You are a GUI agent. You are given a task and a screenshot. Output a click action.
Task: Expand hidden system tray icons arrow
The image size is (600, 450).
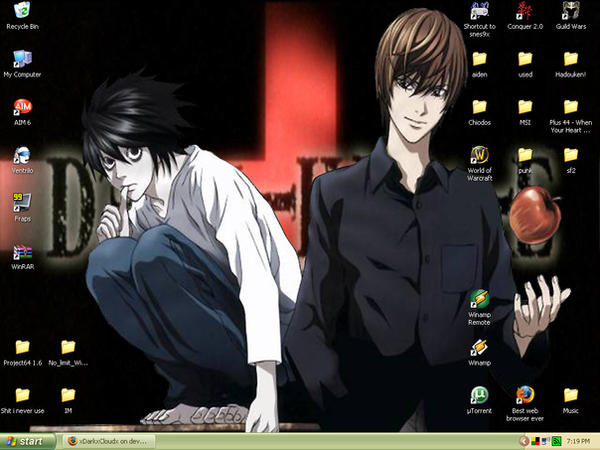pos(524,442)
